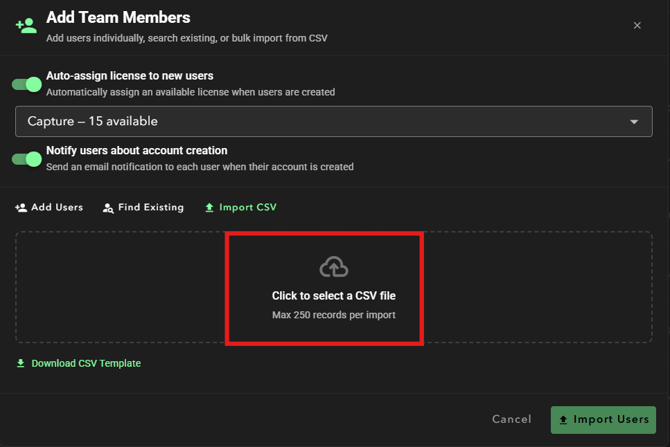
Task: Open the Download CSV Template link
Action: tap(86, 364)
